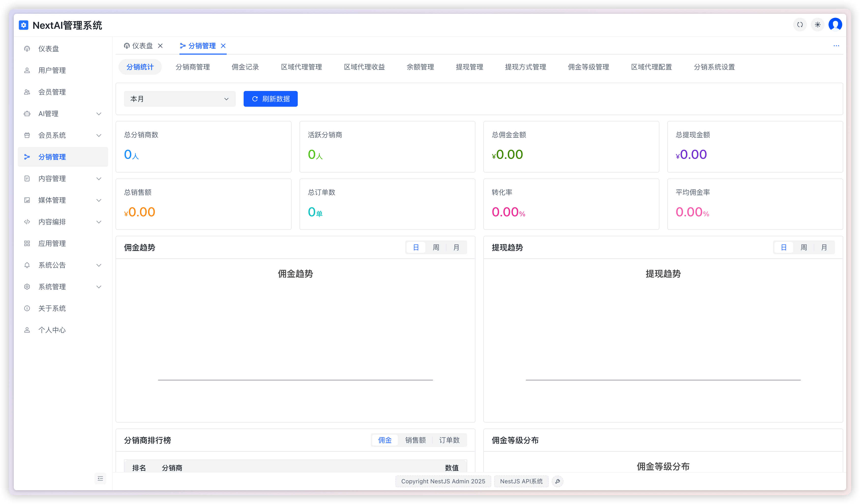Rank distributors by 订单数
Image resolution: width=860 pixels, height=504 pixels.
click(x=449, y=440)
